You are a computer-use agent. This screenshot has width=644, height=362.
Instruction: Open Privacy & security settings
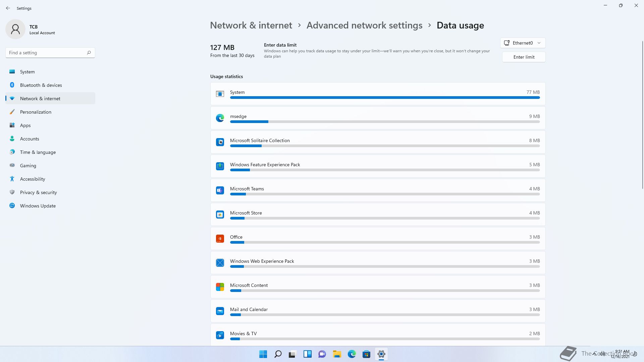50,192
